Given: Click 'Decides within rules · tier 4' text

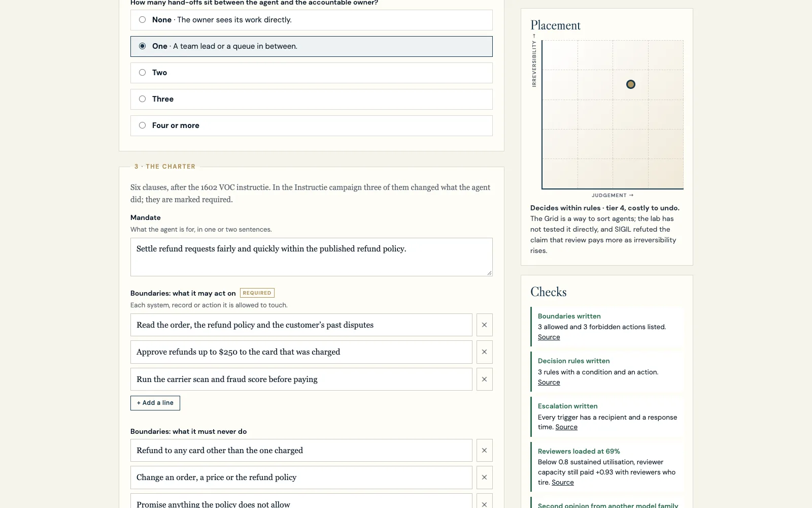Looking at the screenshot, I should click(x=604, y=208).
